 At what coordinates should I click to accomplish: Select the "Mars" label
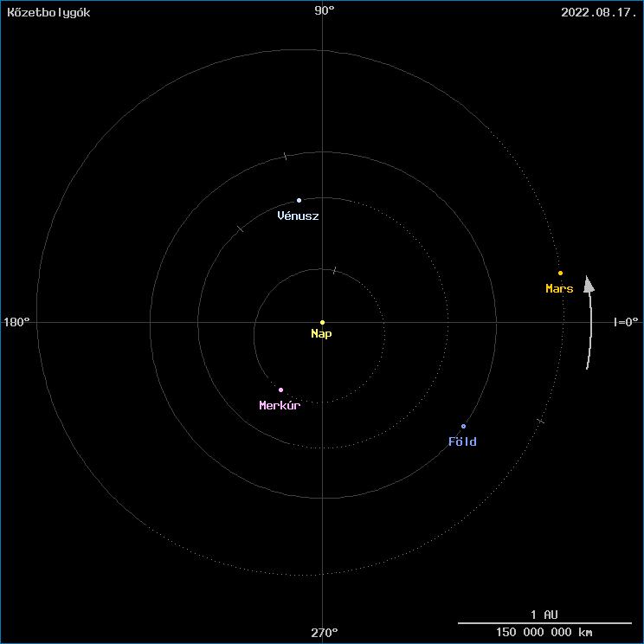point(559,289)
